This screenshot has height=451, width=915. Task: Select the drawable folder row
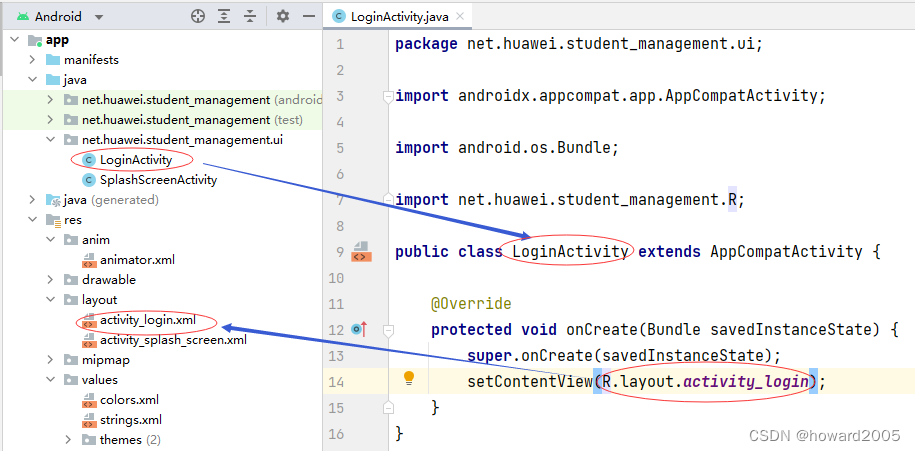click(x=162, y=280)
